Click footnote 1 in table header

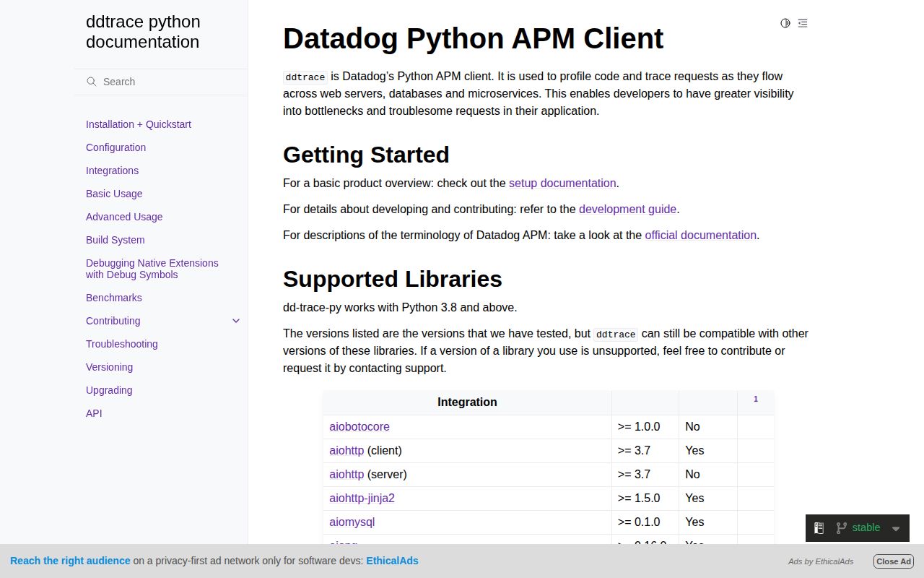(x=756, y=399)
